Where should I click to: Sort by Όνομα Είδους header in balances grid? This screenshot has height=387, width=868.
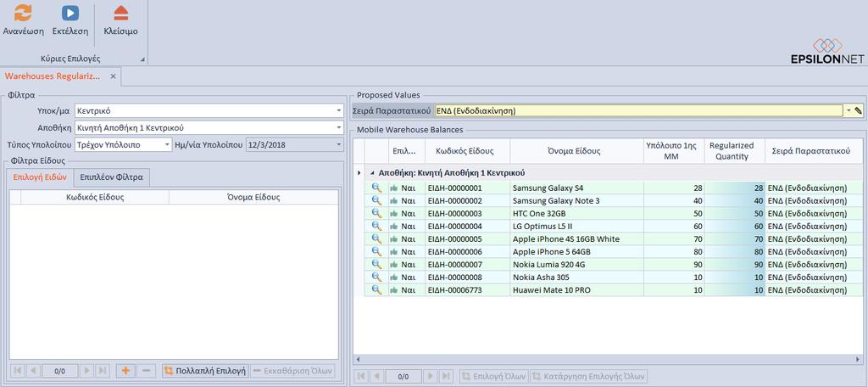[x=576, y=151]
